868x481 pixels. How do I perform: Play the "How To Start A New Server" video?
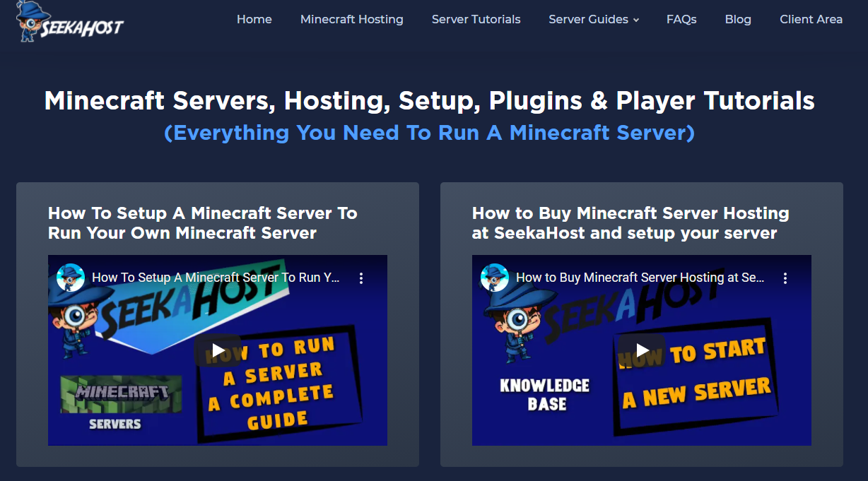pyautogui.click(x=642, y=350)
